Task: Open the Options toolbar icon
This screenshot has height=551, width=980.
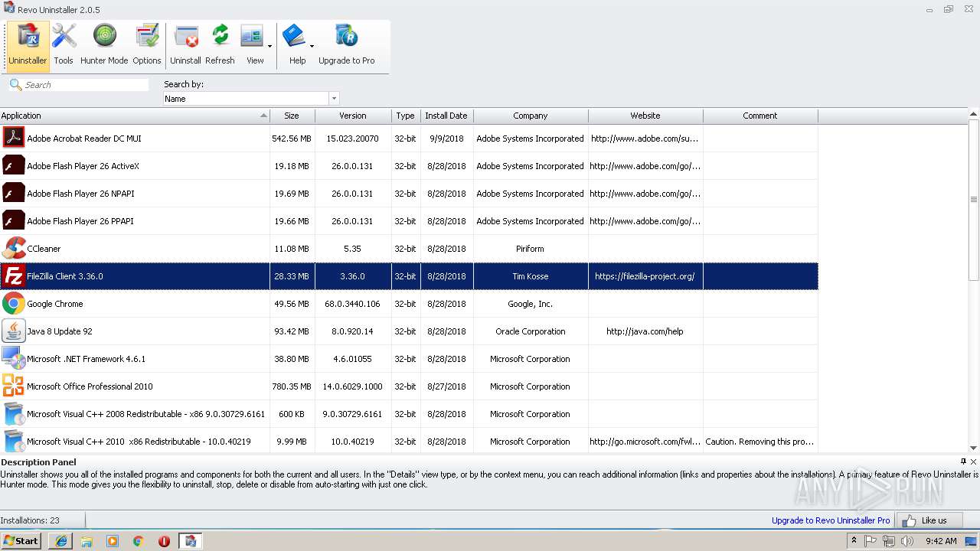Action: point(147,45)
